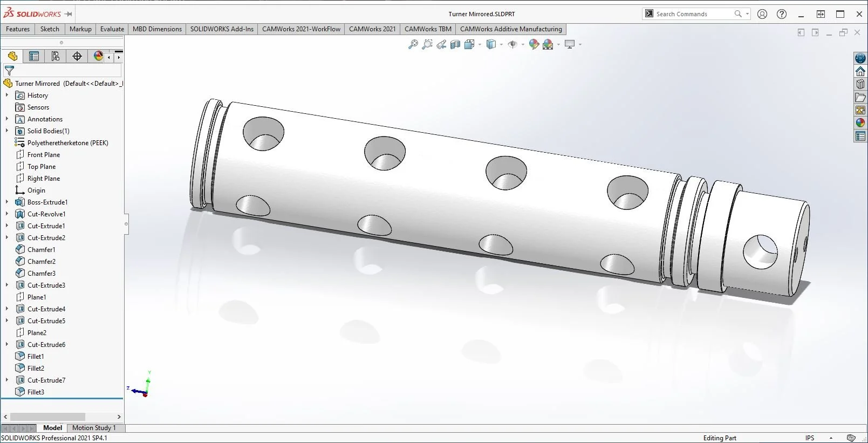Open the Design Library task pane icon
This screenshot has width=868, height=443.
click(860, 84)
